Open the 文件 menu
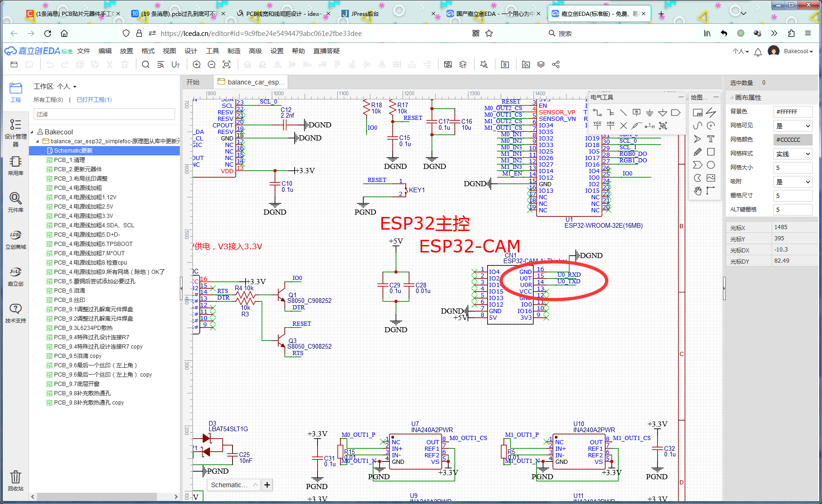This screenshot has width=822, height=504. 84,51
